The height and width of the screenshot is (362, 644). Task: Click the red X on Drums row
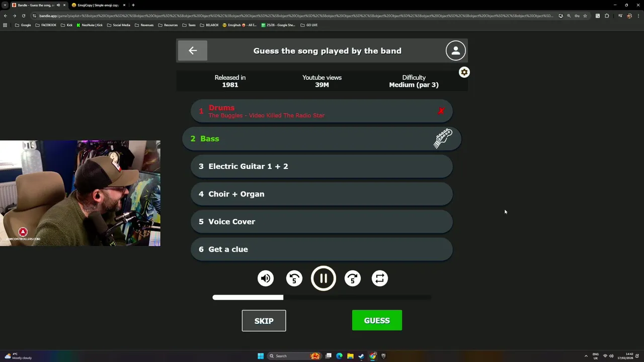(441, 111)
